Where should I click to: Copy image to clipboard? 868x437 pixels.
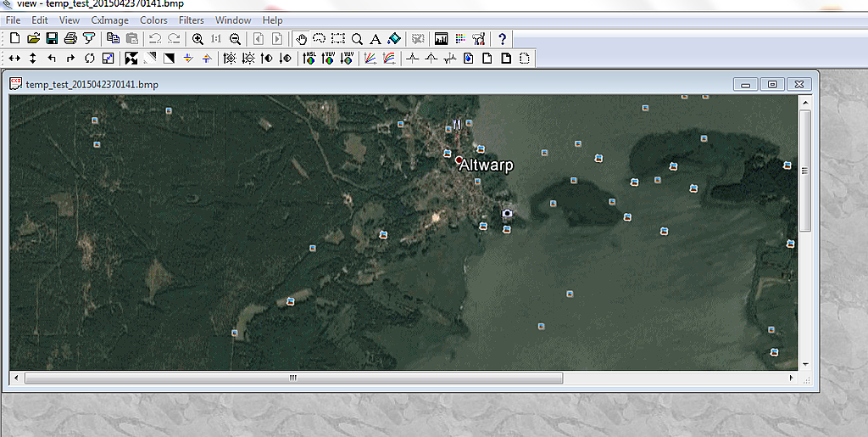[113, 39]
